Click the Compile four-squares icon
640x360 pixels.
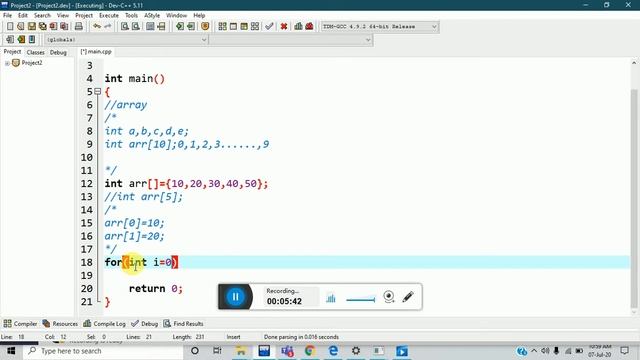click(x=222, y=27)
